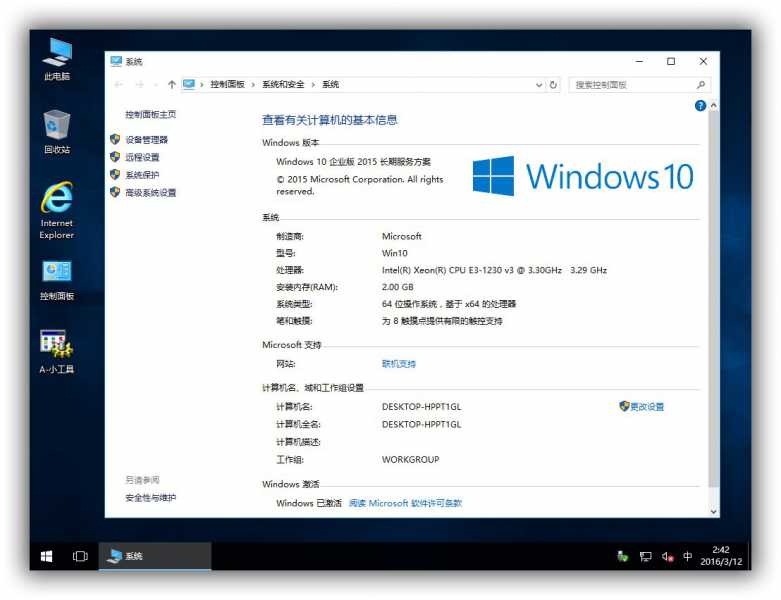Expand the recent locations arrow
This screenshot has height=600, width=781.
click(156, 85)
